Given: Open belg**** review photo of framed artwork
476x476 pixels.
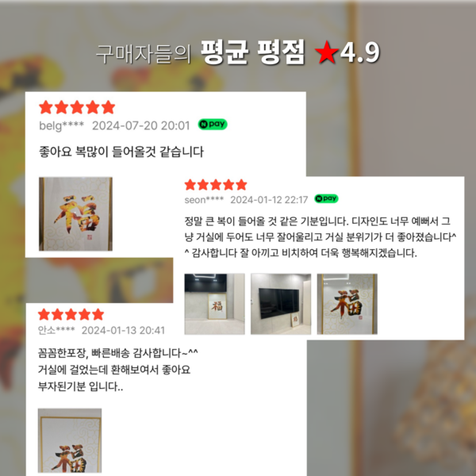Looking at the screenshot, I should coord(75,214).
